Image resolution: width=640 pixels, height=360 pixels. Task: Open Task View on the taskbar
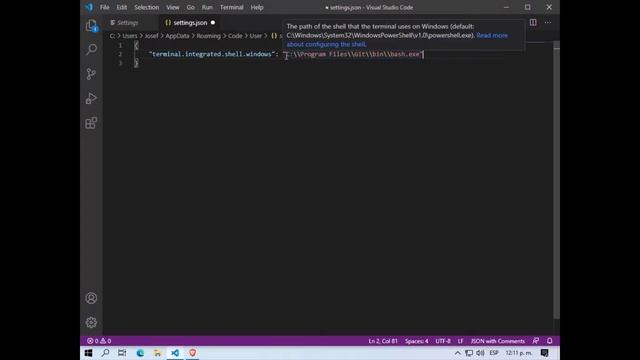coord(122,353)
